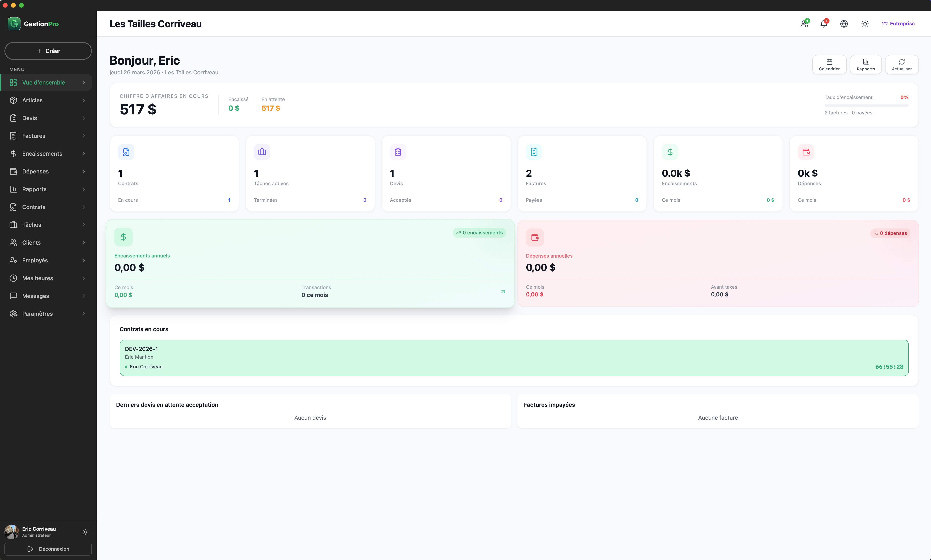The image size is (931, 560).
Task: Select Vue d'ensemble in the menu
Action: tap(46, 83)
